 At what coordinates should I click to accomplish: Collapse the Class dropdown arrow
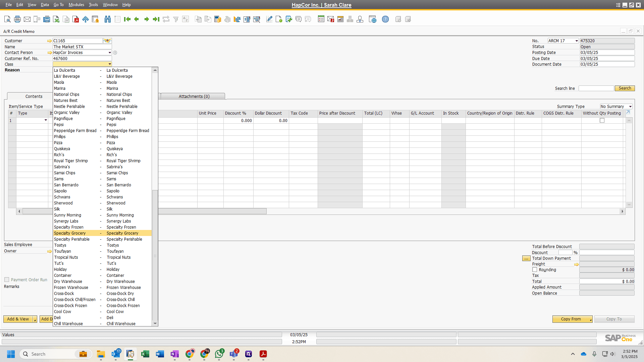pyautogui.click(x=110, y=64)
